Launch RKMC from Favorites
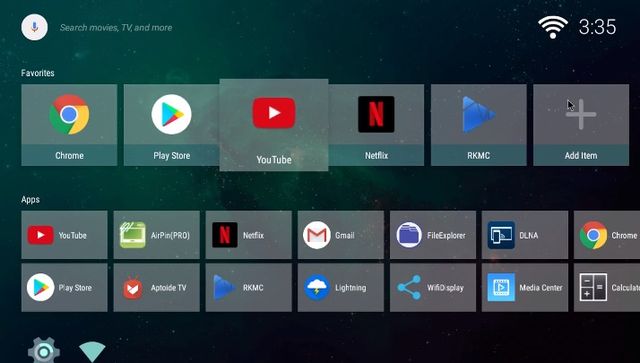640x363 pixels. coord(478,125)
